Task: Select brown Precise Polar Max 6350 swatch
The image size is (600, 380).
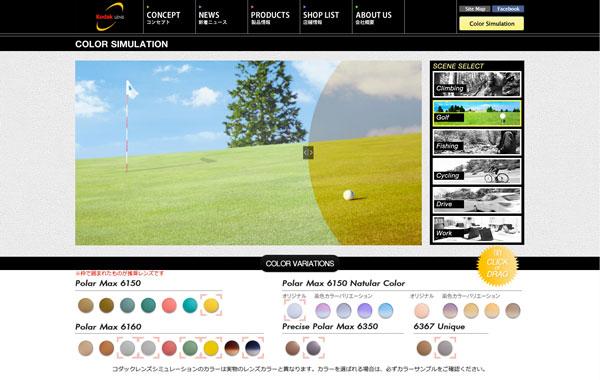Action: point(293,348)
